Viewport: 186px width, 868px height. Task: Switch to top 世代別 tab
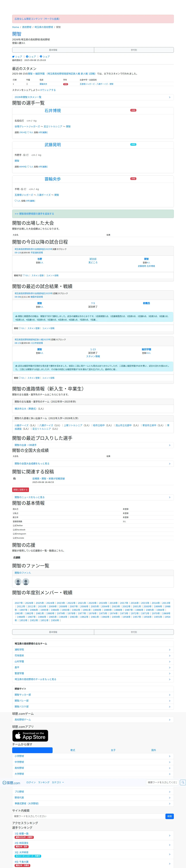click(134, 50)
